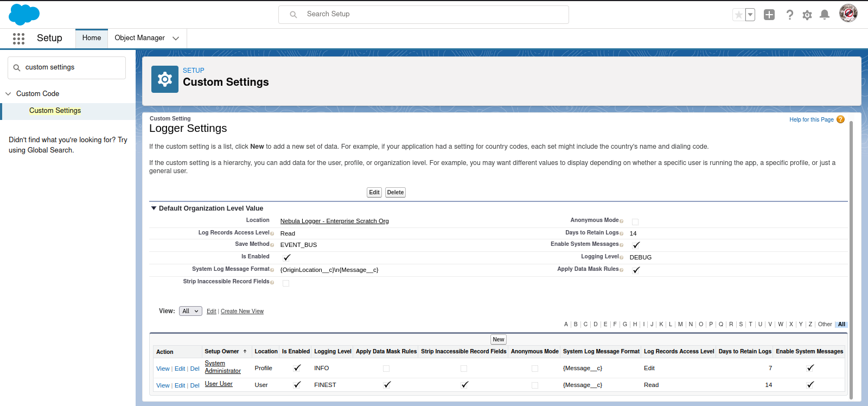Click the Delete button for Logger Settings
This screenshot has height=406, width=868.
pyautogui.click(x=395, y=193)
